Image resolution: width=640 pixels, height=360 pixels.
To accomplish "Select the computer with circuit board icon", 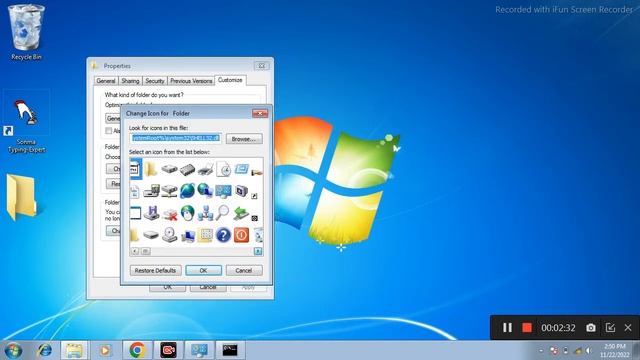I will point(151,191).
